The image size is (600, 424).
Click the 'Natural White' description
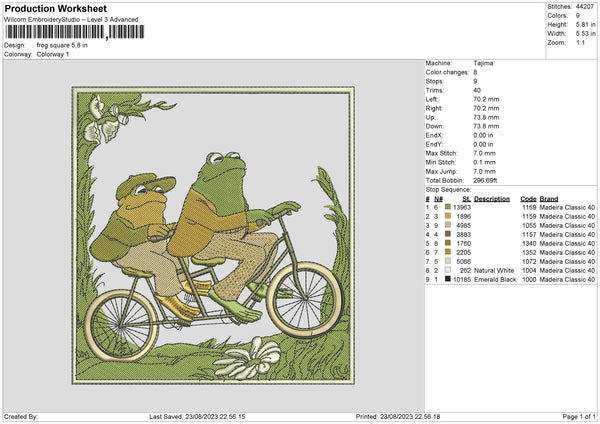(494, 271)
